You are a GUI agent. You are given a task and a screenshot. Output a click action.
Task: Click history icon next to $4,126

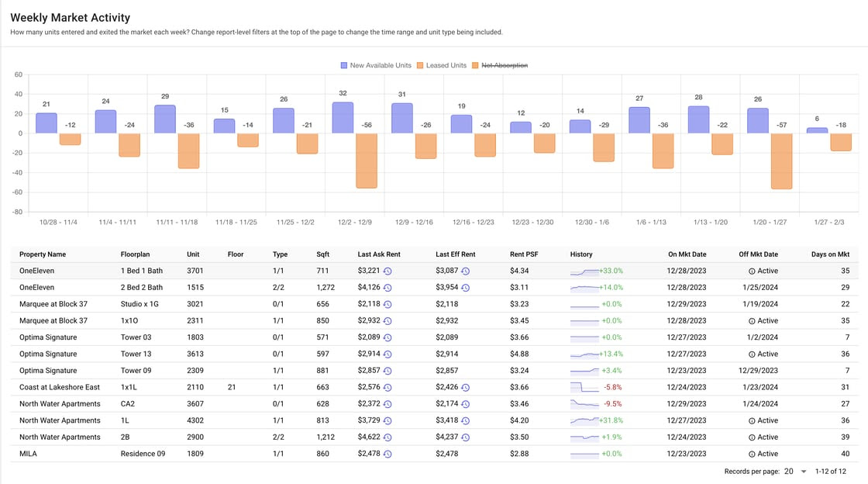pyautogui.click(x=387, y=288)
